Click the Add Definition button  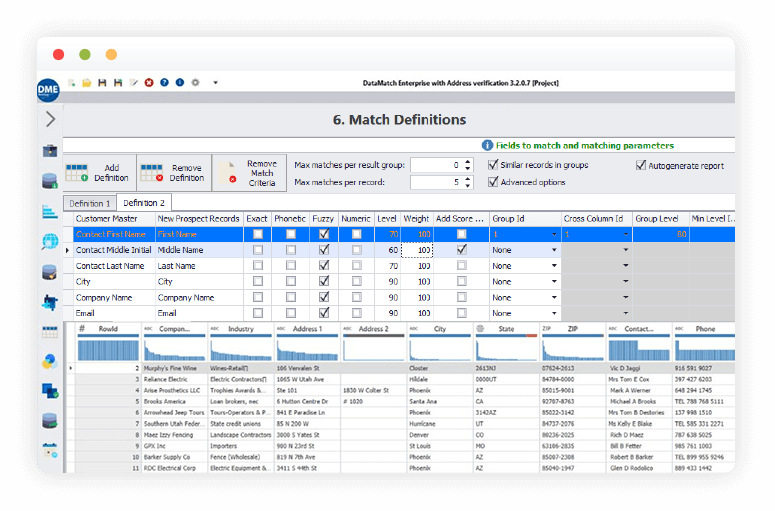click(x=98, y=173)
